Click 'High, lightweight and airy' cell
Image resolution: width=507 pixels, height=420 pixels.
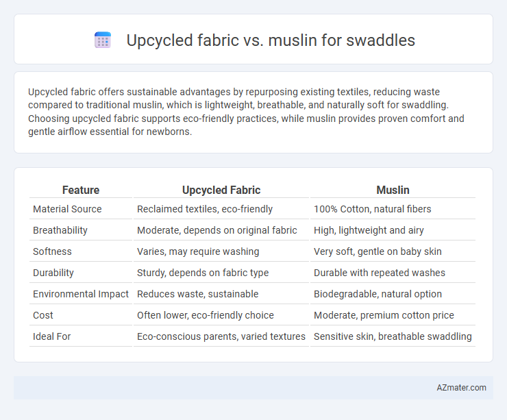tap(369, 230)
